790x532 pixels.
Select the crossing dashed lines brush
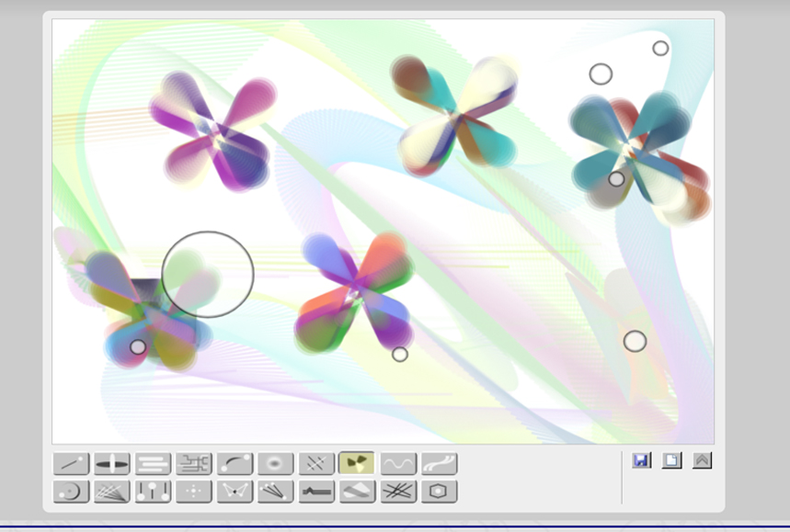click(x=316, y=464)
